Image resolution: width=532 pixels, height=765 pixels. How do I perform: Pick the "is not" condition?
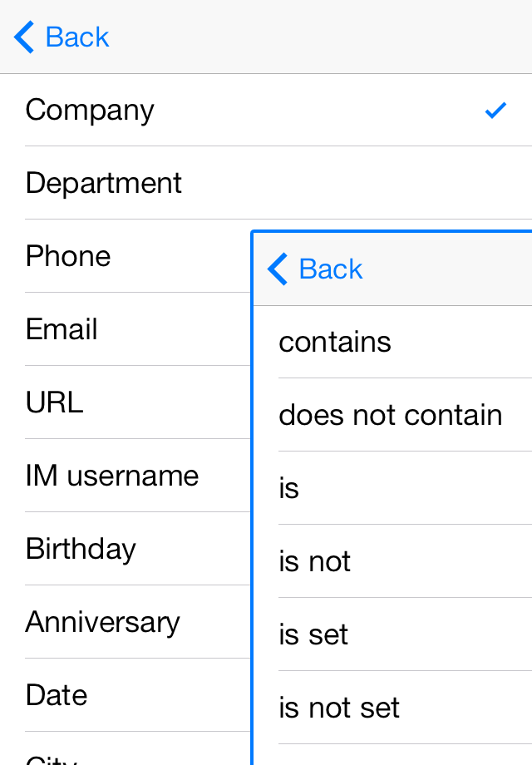tap(315, 561)
